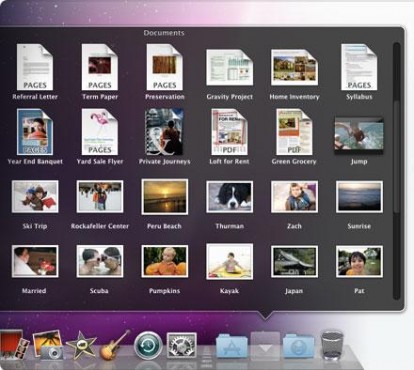Open Time Machine from the Dock
The height and width of the screenshot is (370, 414).
pos(148,346)
